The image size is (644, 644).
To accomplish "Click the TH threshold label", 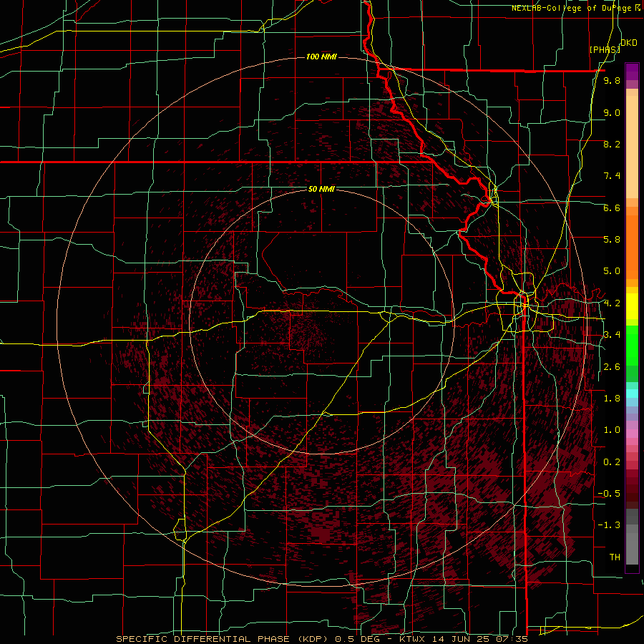I will click(x=615, y=557).
